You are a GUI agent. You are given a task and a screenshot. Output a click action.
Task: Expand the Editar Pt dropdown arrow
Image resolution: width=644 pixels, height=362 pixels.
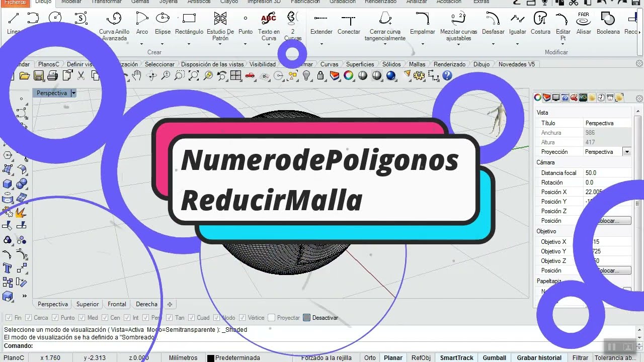563,44
